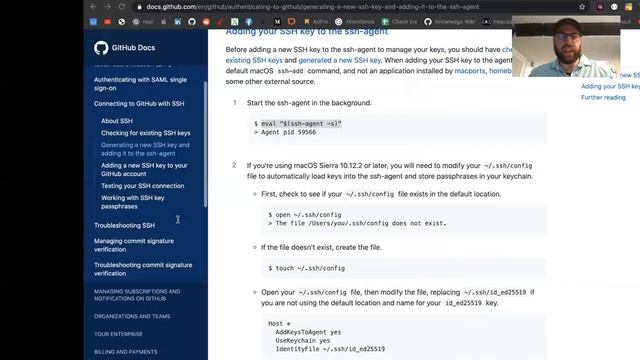The width and height of the screenshot is (640, 360).
Task: Open the GitHub bookmark icon next to LinkedIn
Action: (192, 22)
